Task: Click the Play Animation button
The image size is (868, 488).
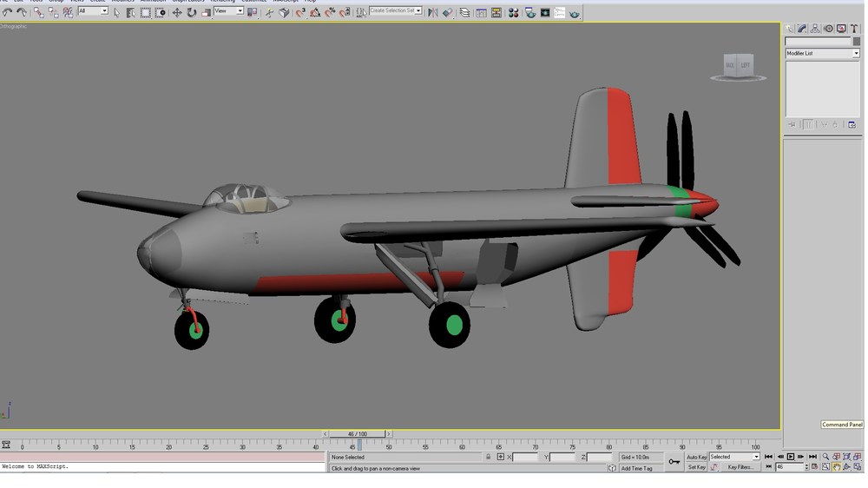Action: [791, 457]
